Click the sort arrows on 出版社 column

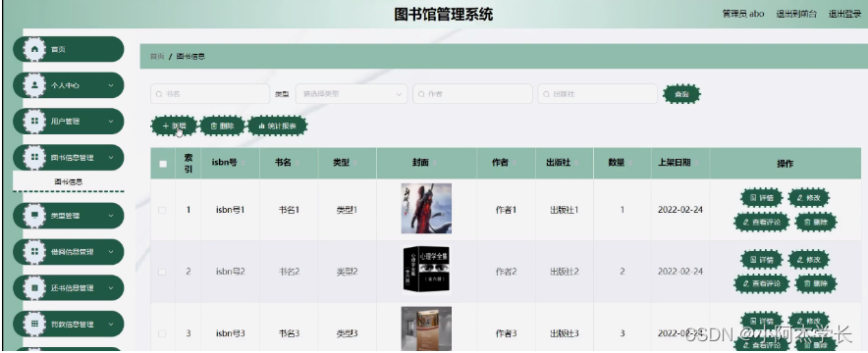click(576, 163)
